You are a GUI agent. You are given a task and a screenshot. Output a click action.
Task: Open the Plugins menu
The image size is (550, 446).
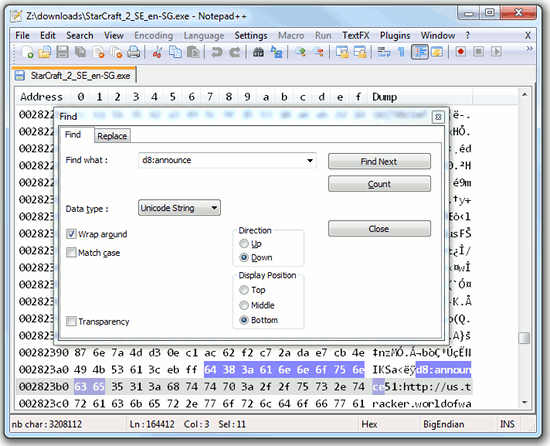point(395,35)
